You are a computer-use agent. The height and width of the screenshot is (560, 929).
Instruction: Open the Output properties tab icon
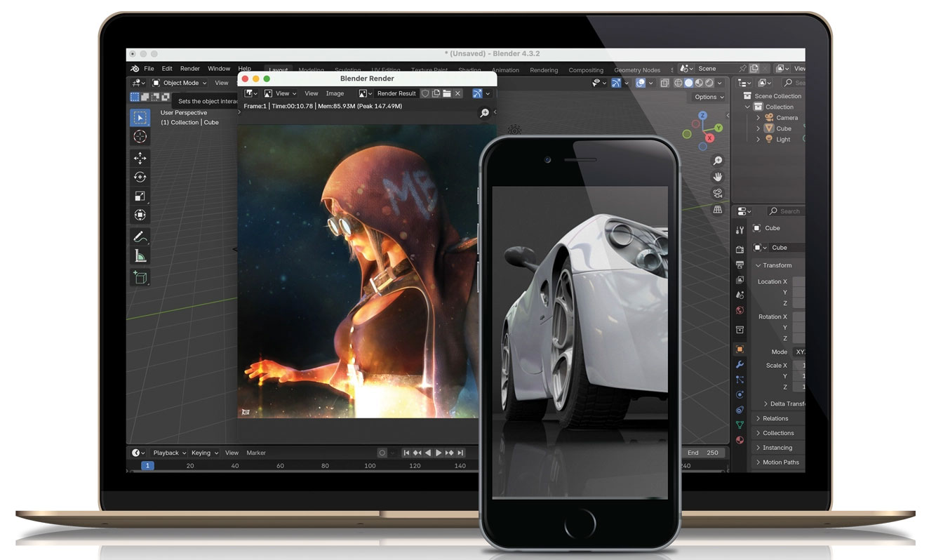tap(740, 265)
